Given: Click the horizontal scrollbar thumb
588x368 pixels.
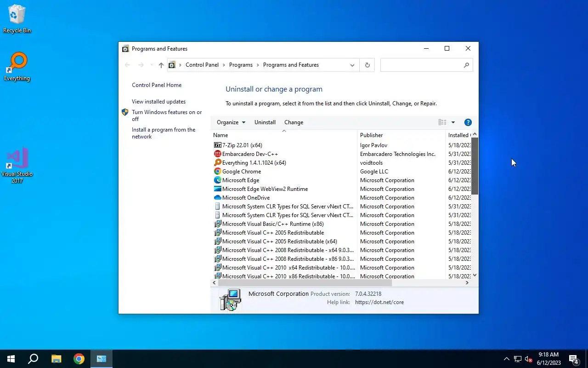Looking at the screenshot, I should (x=305, y=282).
